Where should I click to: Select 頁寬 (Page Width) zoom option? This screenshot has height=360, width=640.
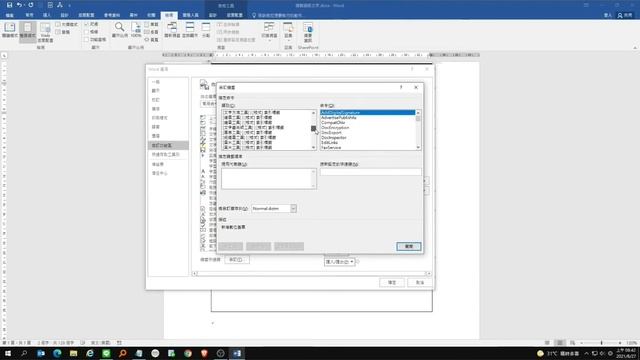tap(151, 40)
